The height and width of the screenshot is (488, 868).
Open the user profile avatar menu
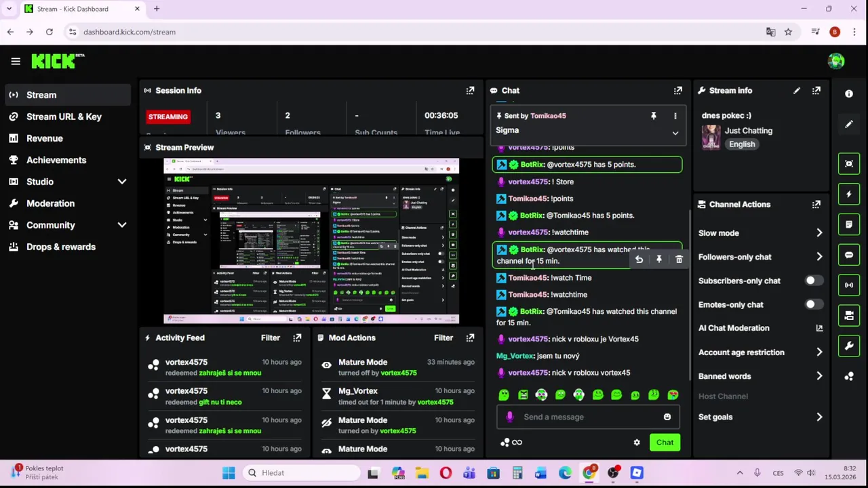tap(836, 61)
